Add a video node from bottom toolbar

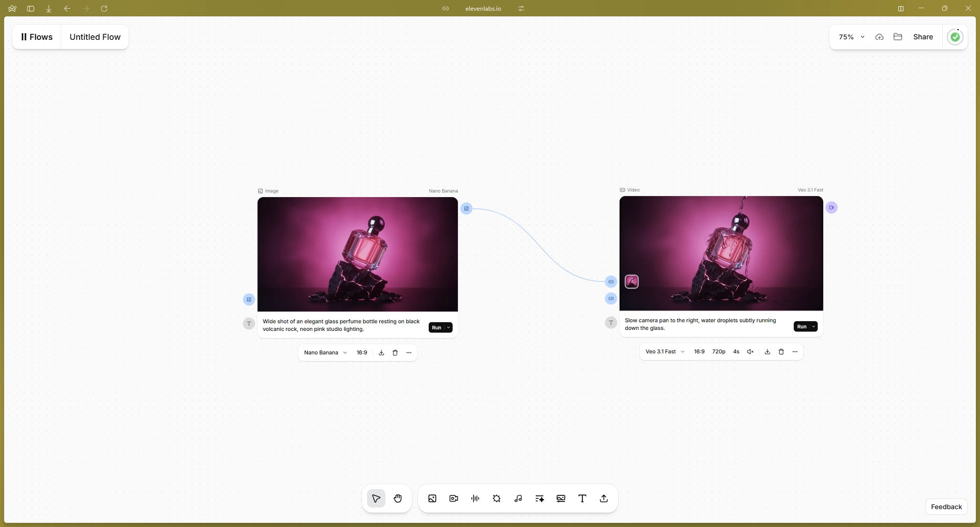(454, 498)
